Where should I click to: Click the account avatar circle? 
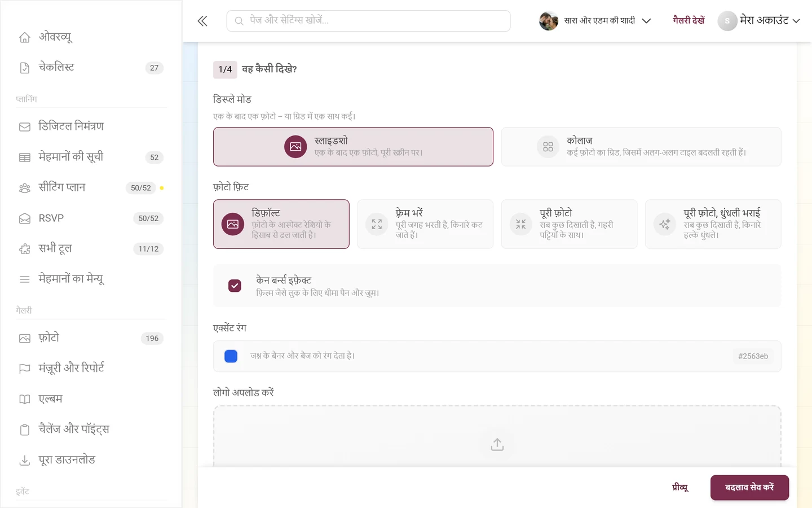[x=727, y=21]
